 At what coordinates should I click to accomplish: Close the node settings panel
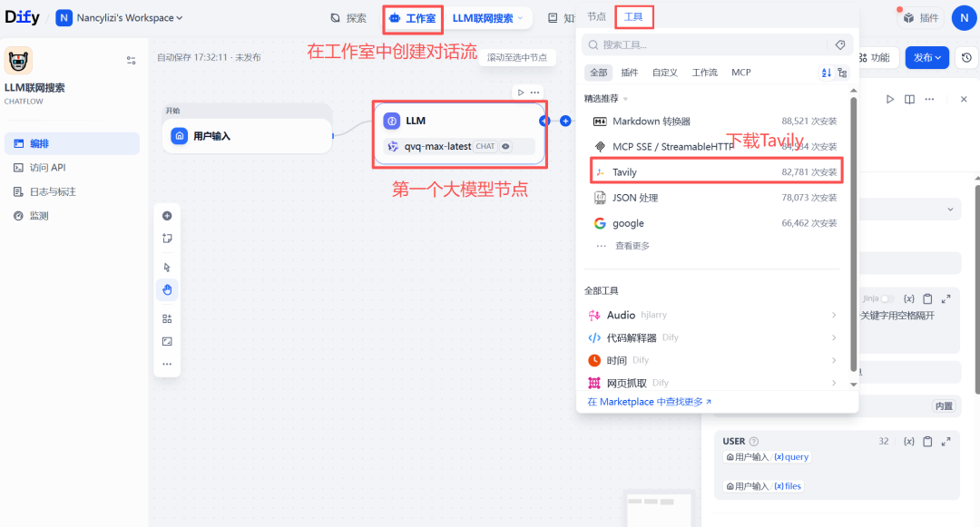point(963,99)
